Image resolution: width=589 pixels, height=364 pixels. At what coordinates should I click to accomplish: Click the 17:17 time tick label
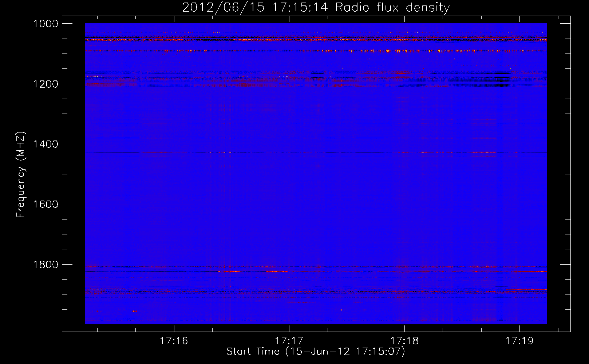click(289, 341)
